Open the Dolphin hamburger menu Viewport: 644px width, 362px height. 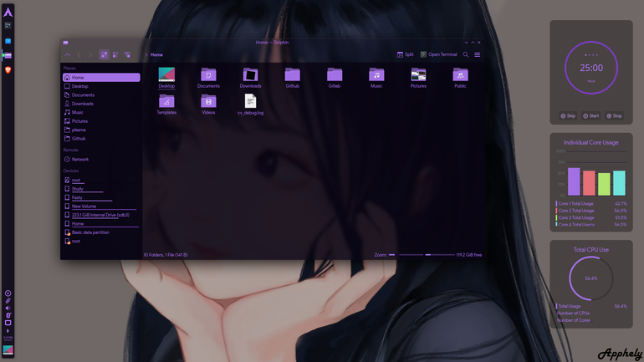[x=478, y=54]
